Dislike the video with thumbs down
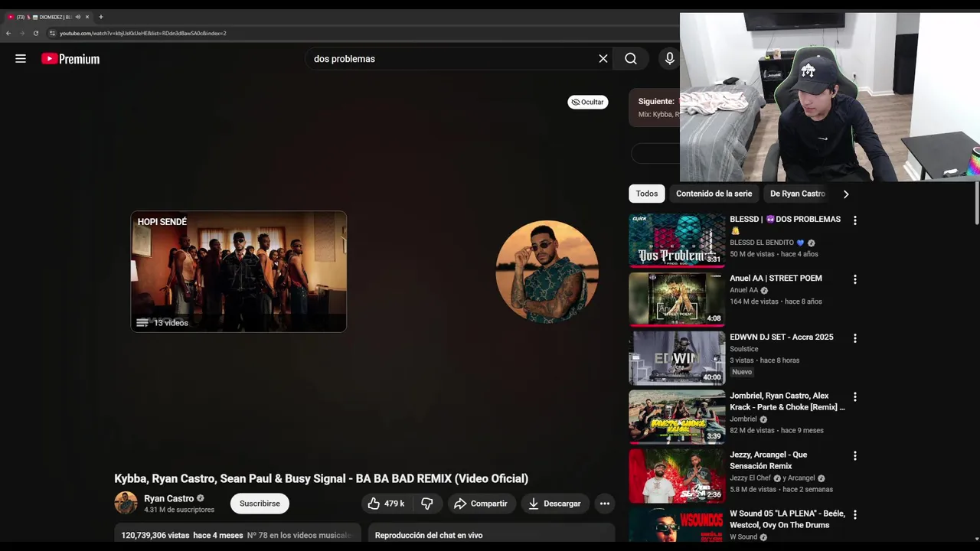The image size is (980, 551). pos(427,504)
